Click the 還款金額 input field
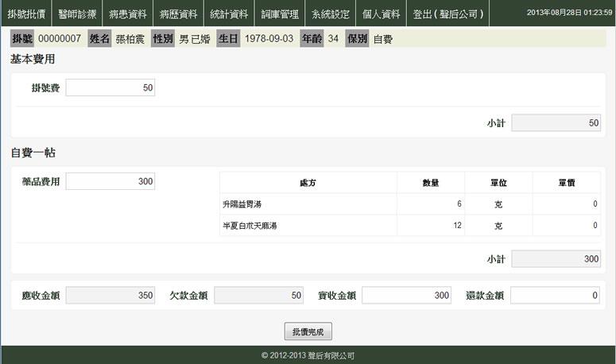Screen dimensions: 616x364 pos(555,295)
